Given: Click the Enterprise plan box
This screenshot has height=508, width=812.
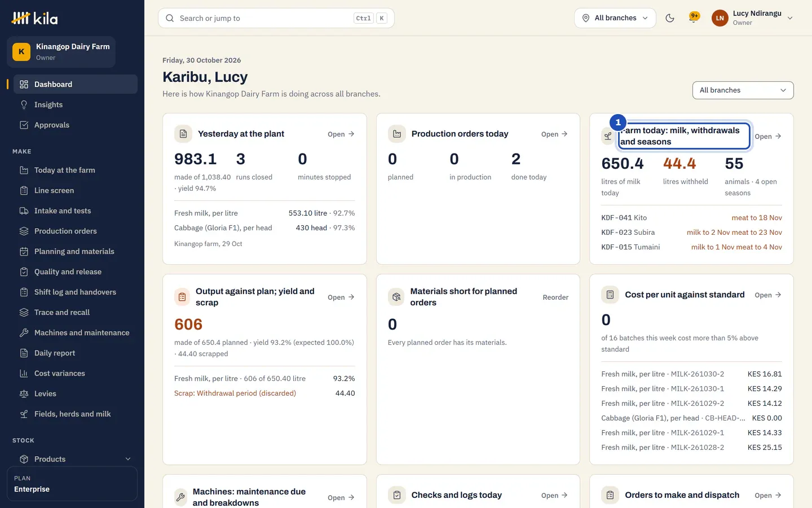Looking at the screenshot, I should coord(72,484).
